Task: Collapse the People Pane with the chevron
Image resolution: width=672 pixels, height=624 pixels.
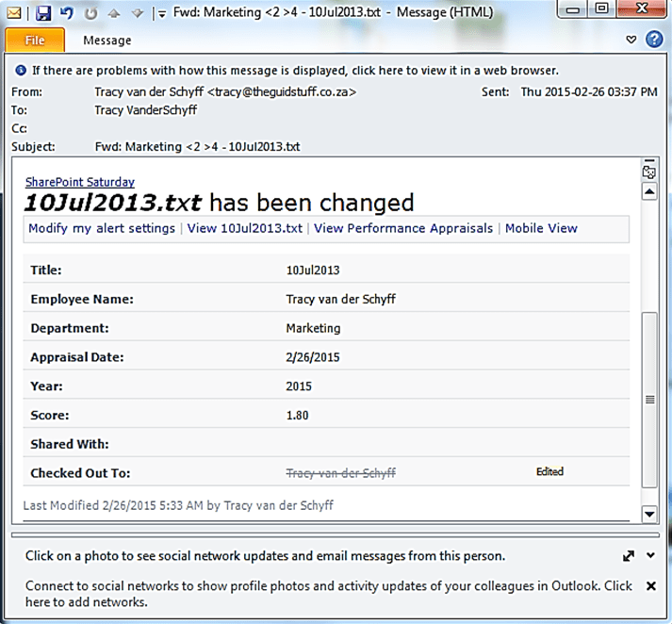Action: click(x=650, y=556)
